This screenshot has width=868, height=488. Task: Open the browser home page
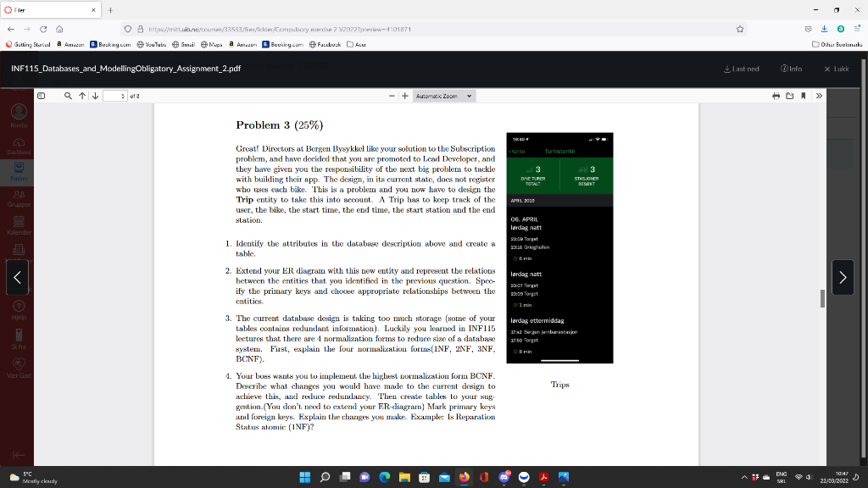tap(59, 30)
